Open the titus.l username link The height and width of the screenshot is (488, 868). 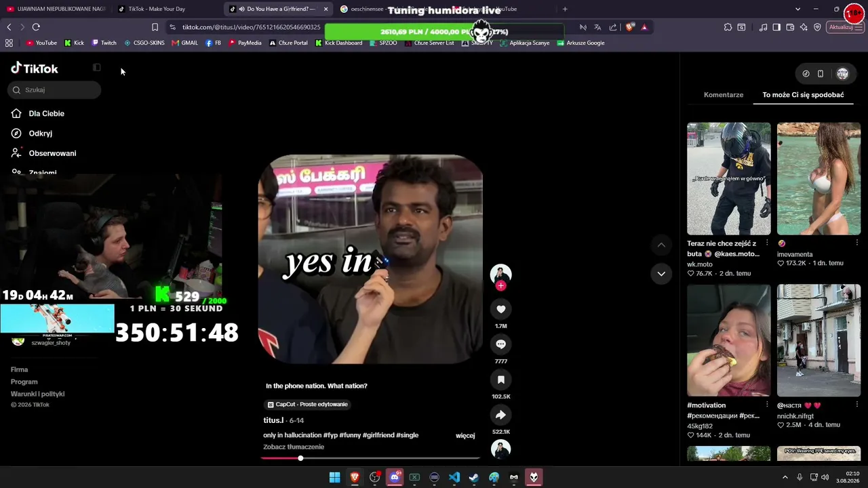tap(273, 421)
